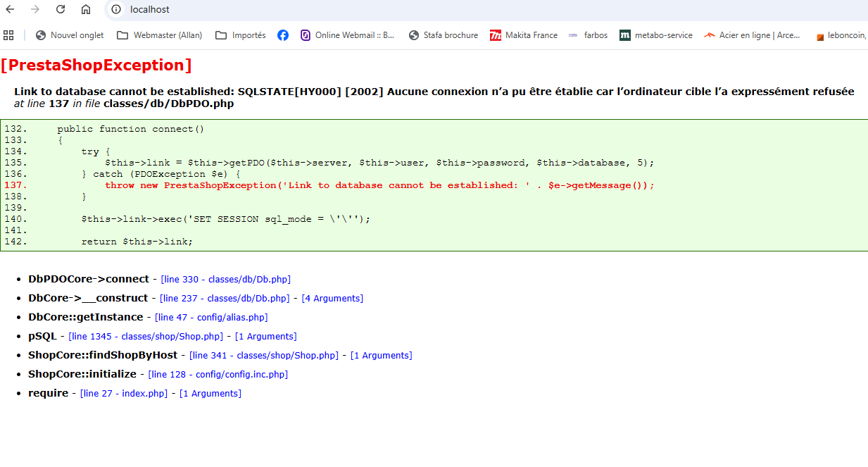Click highlighted code line 137

coord(379,185)
